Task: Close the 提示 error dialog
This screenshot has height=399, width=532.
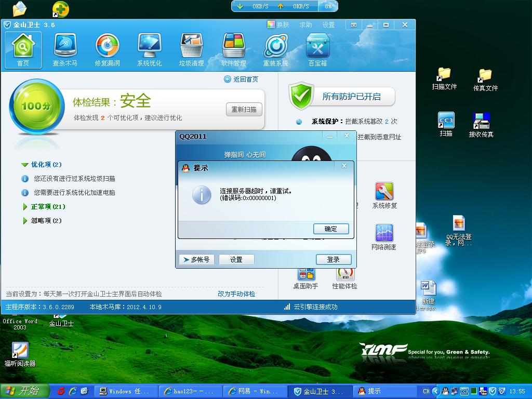Action: click(344, 166)
